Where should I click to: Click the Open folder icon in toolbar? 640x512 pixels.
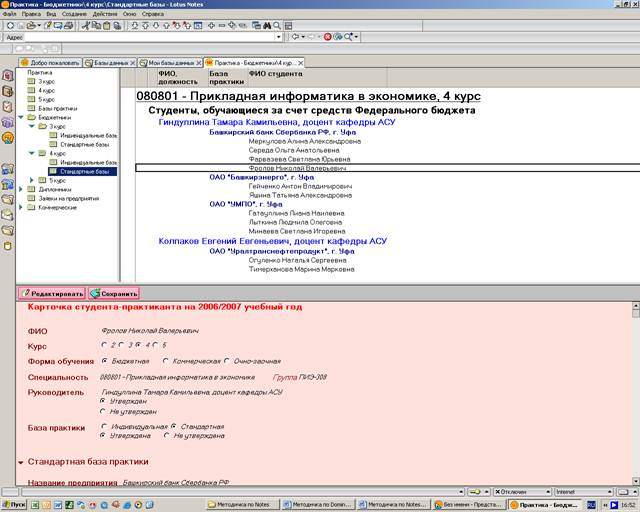(x=31, y=25)
